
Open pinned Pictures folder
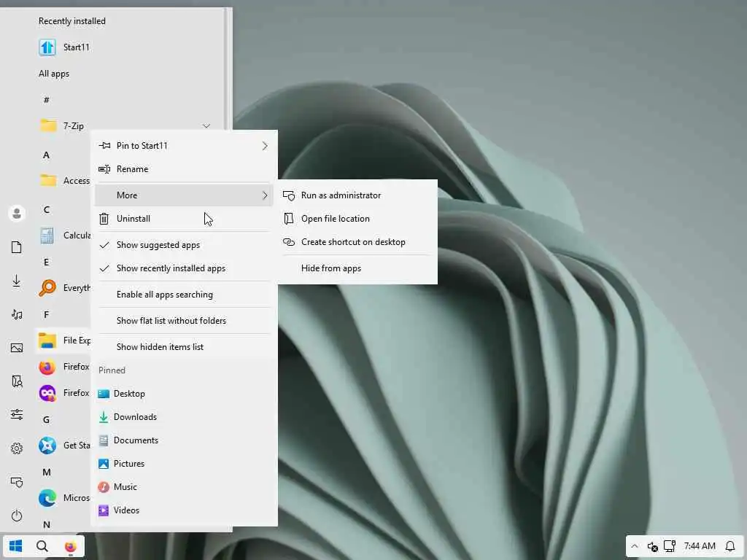pos(184,463)
